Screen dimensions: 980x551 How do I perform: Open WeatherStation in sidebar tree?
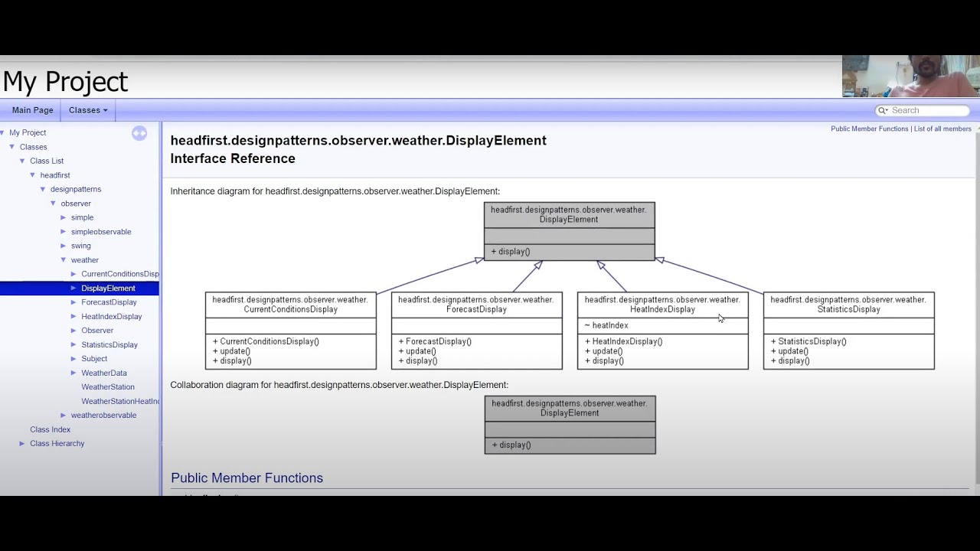[x=108, y=387]
